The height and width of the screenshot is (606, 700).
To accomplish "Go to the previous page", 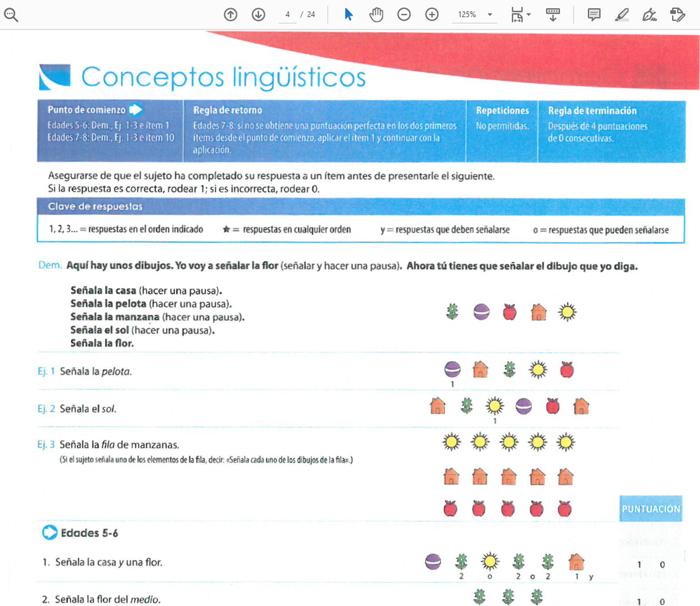I will point(230,14).
